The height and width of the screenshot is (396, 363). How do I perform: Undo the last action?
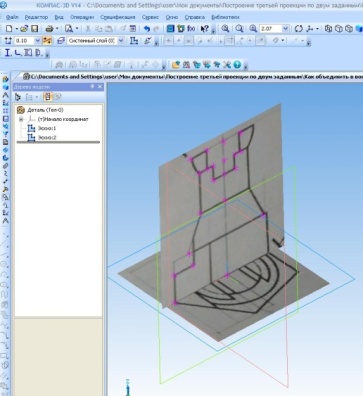[x=147, y=29]
